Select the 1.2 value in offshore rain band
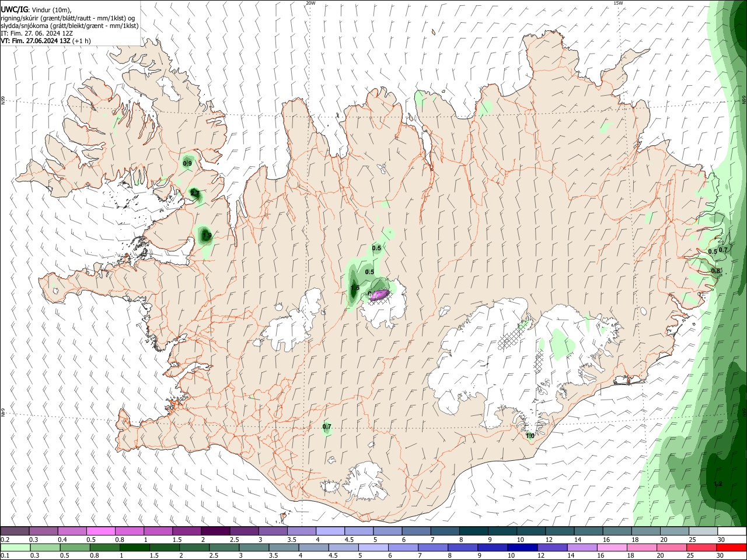Viewport: 747px width, 560px height. pos(718,484)
